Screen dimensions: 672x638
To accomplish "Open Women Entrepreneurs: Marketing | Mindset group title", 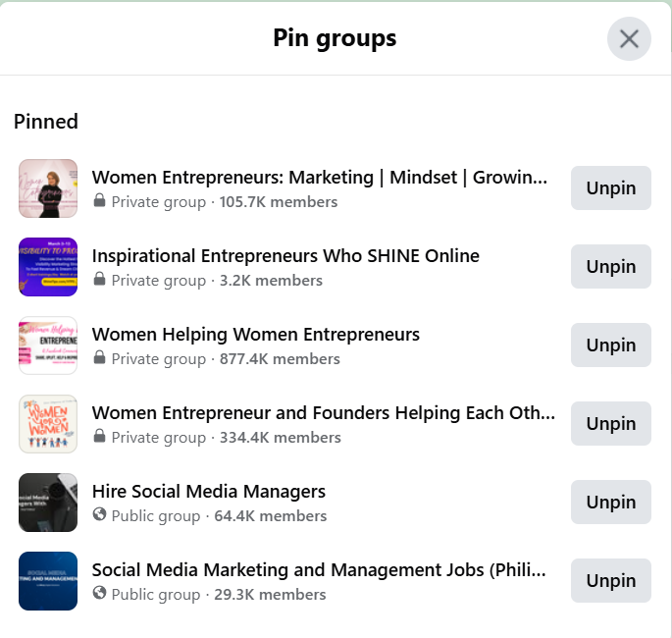I will click(x=319, y=178).
